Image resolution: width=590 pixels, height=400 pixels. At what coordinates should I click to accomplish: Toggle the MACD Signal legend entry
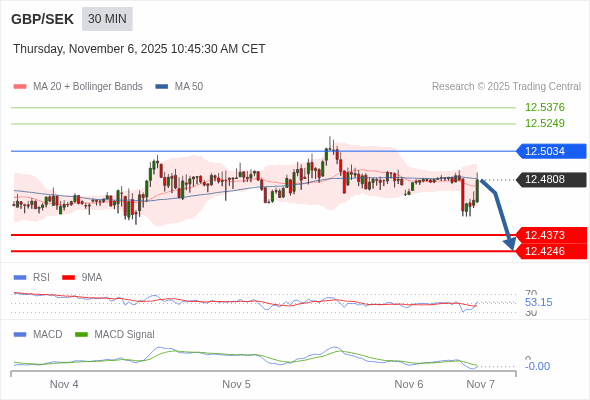pyautogui.click(x=115, y=334)
